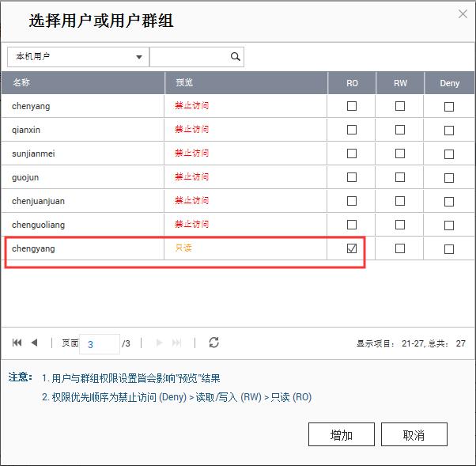476x466 pixels.
Task: Click the Deny column header
Action: coord(450,82)
